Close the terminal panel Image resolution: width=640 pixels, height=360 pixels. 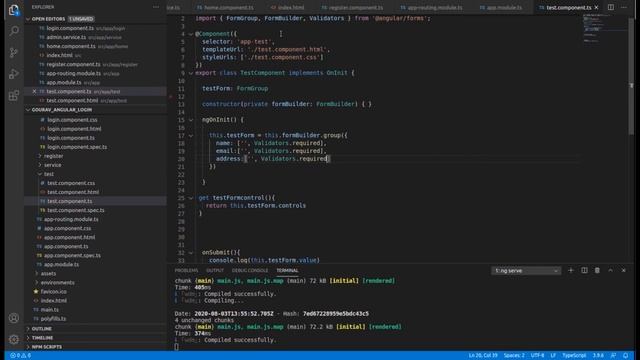pyautogui.click(x=623, y=270)
